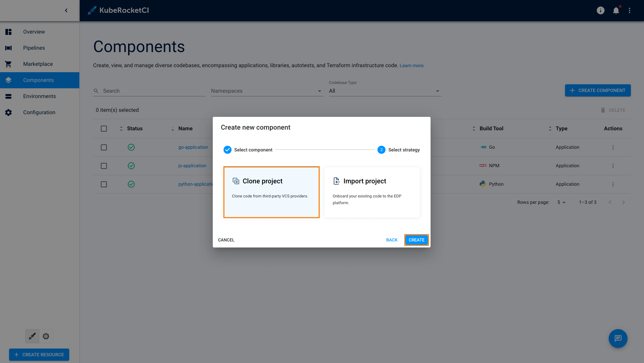The width and height of the screenshot is (644, 363).
Task: Open the notifications bell with unread indicator
Action: click(616, 10)
